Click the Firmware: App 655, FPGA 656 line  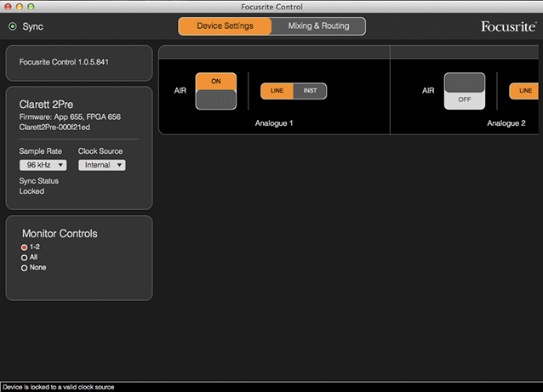(x=70, y=117)
